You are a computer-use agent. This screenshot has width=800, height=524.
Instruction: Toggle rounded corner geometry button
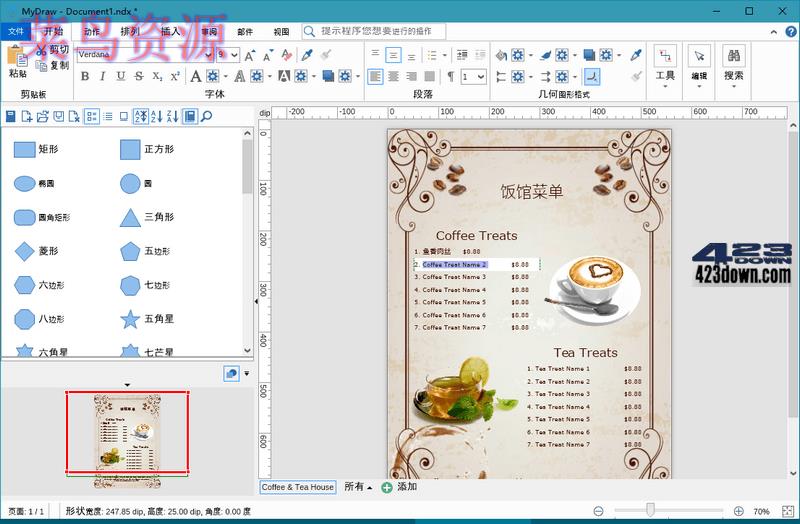[x=592, y=77]
